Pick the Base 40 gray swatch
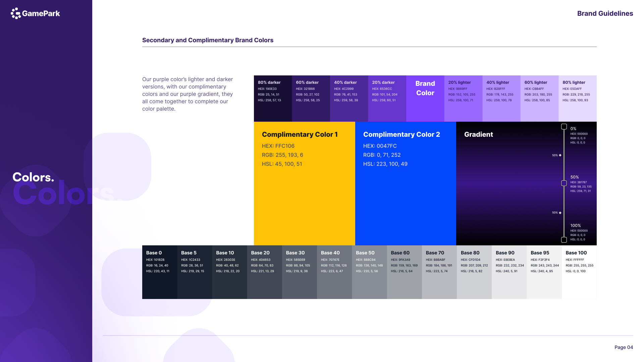Viewport: 644px width, 362px height. 334,272
